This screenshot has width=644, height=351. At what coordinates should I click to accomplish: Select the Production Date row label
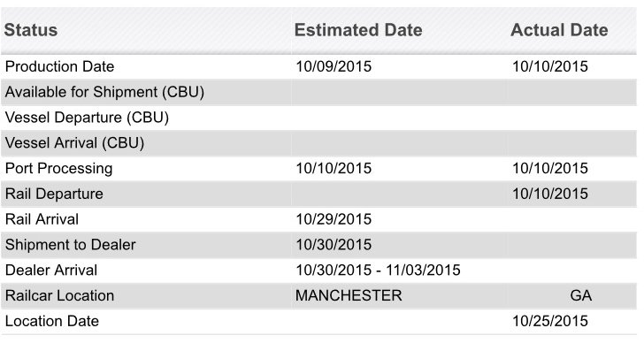[59, 66]
